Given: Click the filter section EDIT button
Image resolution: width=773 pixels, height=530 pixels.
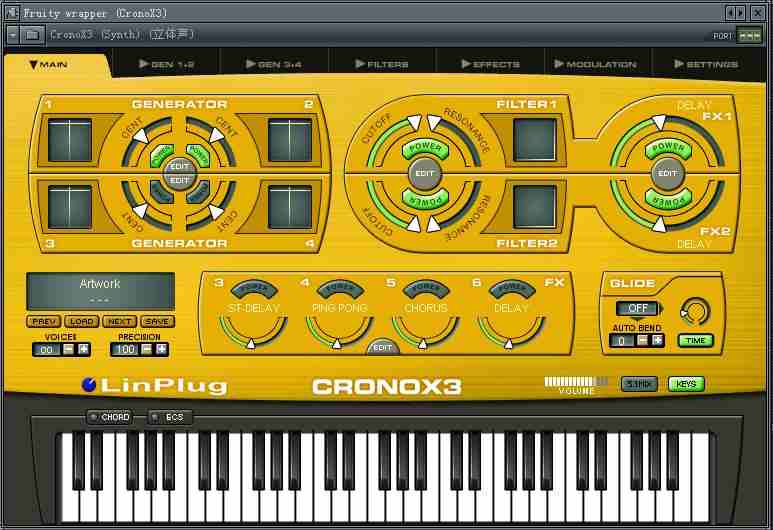Looking at the screenshot, I should coord(424,174).
